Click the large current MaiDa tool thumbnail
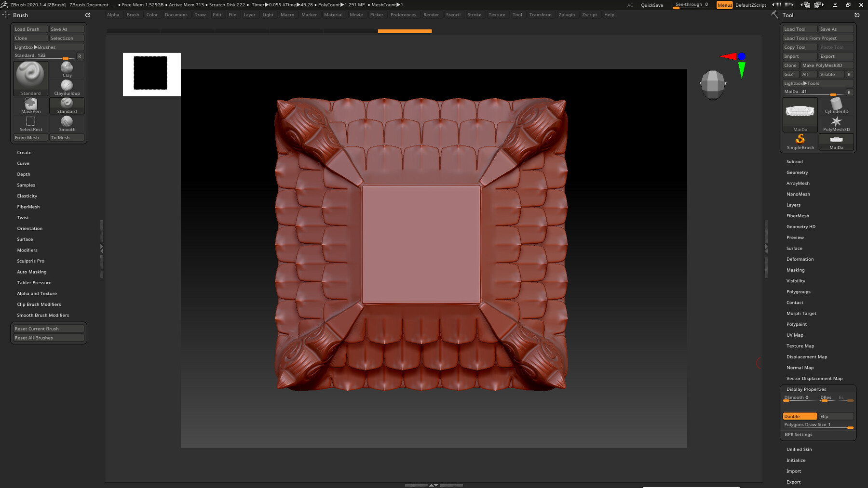This screenshot has width=868, height=488. coord(800,115)
